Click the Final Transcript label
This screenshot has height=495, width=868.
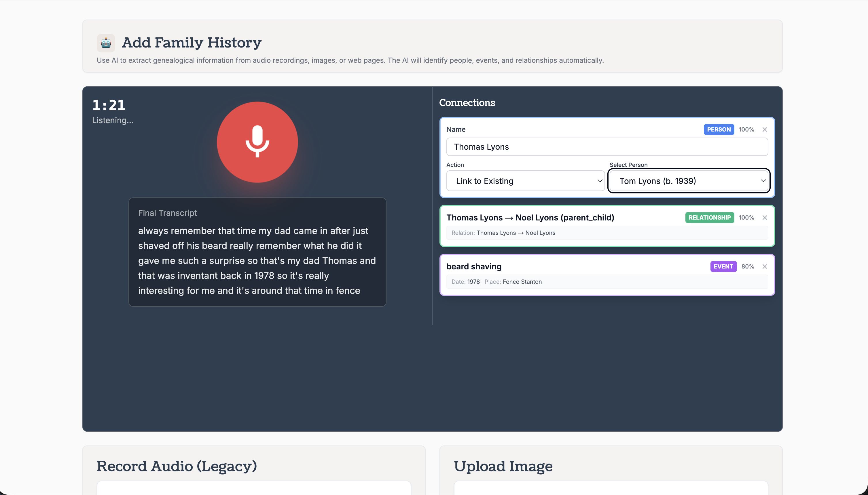167,213
